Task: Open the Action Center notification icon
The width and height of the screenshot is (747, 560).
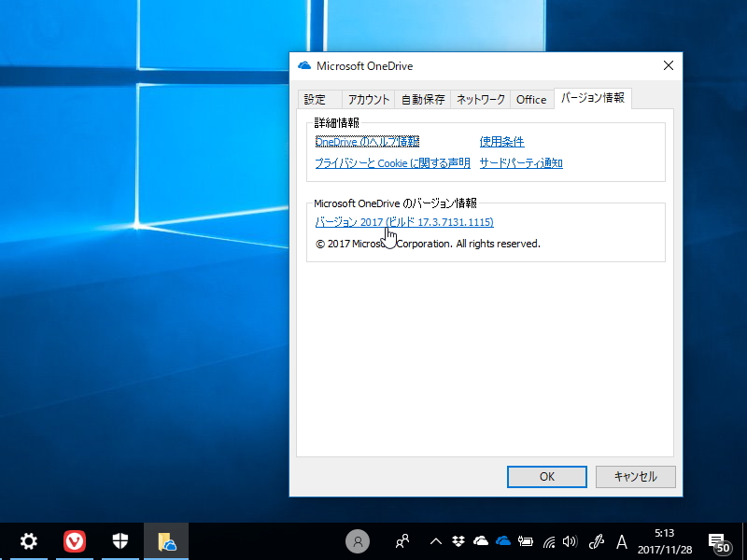Action: [719, 543]
